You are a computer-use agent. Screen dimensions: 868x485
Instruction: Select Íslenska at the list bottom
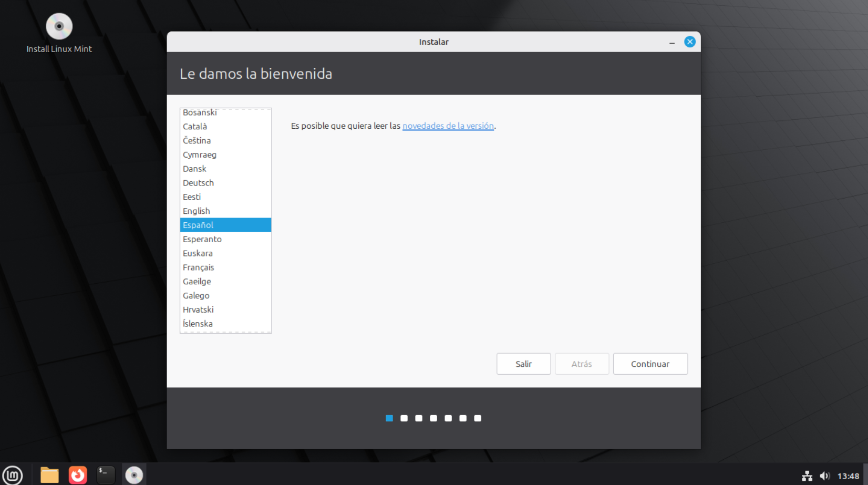pyautogui.click(x=198, y=324)
